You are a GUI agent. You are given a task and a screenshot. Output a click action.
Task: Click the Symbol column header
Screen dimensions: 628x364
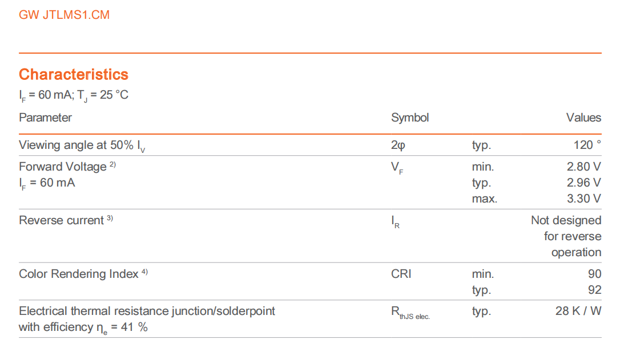tap(410, 118)
